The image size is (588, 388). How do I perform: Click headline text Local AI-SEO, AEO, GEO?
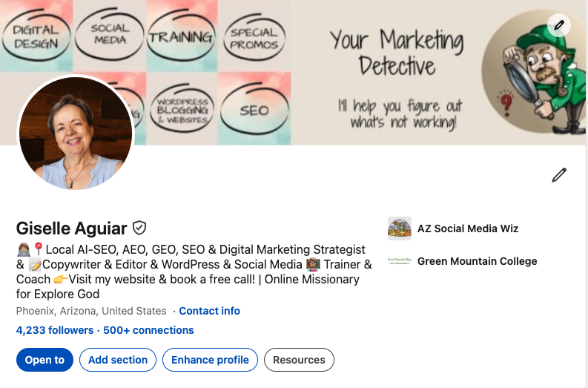(x=194, y=272)
